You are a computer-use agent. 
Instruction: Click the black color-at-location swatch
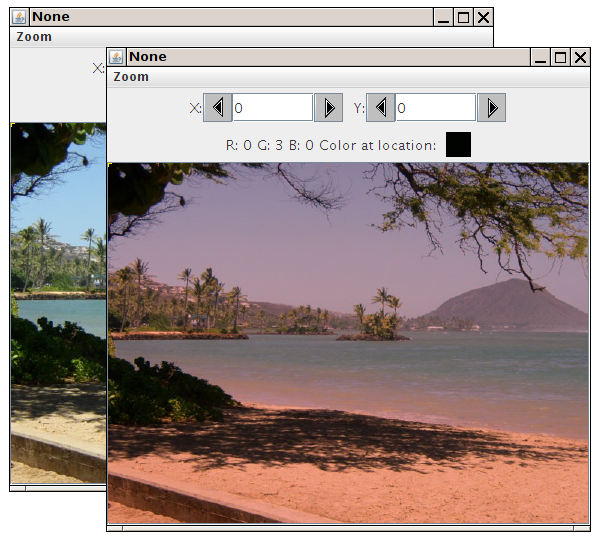pos(458,145)
